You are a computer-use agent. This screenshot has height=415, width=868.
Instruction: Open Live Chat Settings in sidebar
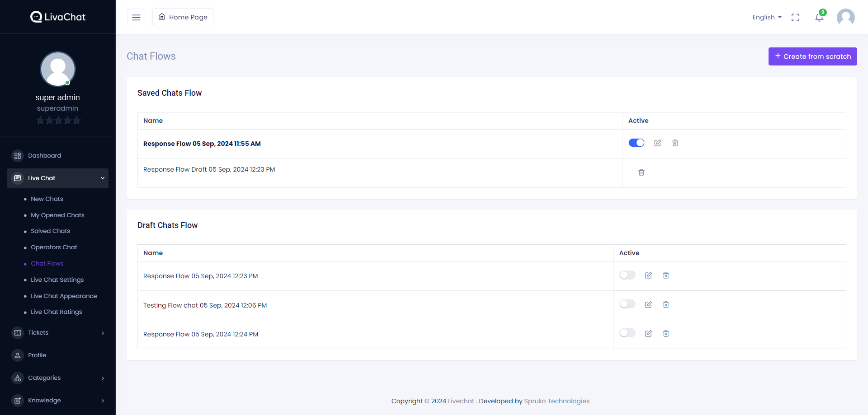pyautogui.click(x=57, y=280)
